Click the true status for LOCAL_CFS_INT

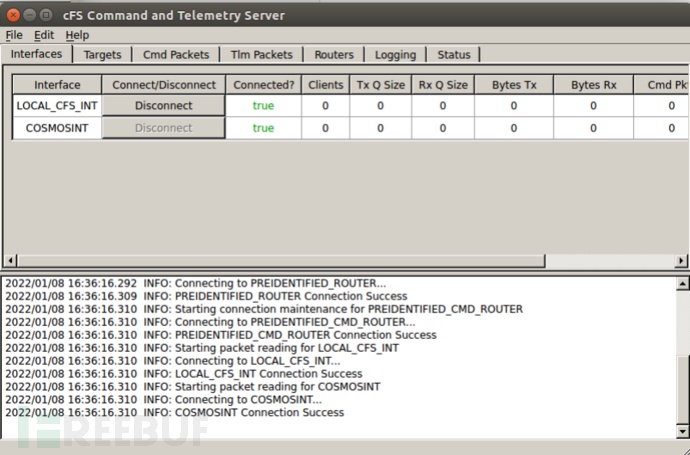pos(263,106)
